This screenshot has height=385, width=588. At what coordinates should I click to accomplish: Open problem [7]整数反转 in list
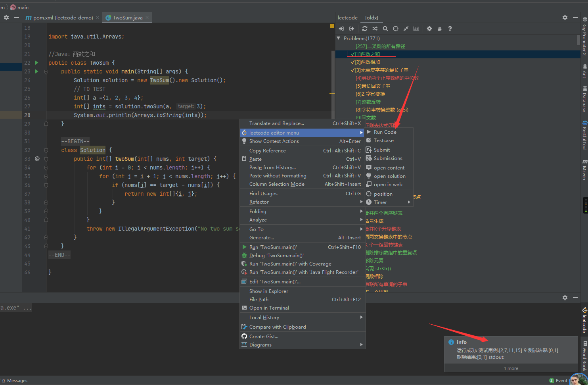tap(368, 102)
